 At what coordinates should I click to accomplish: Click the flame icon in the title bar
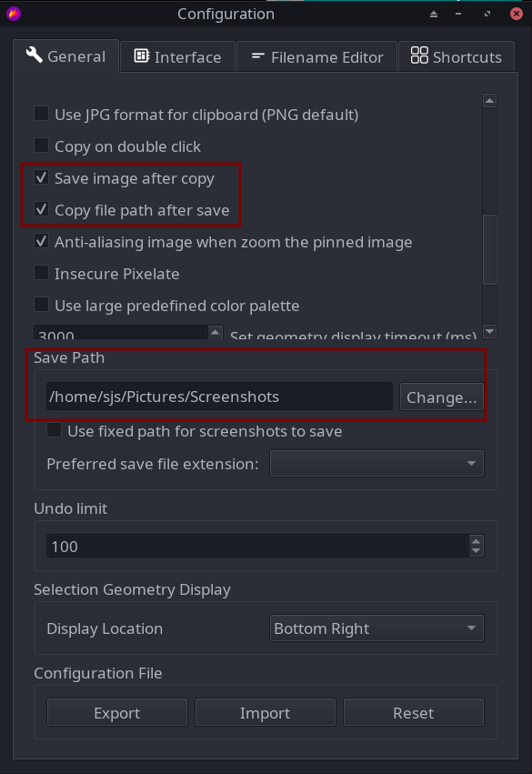(x=14, y=14)
